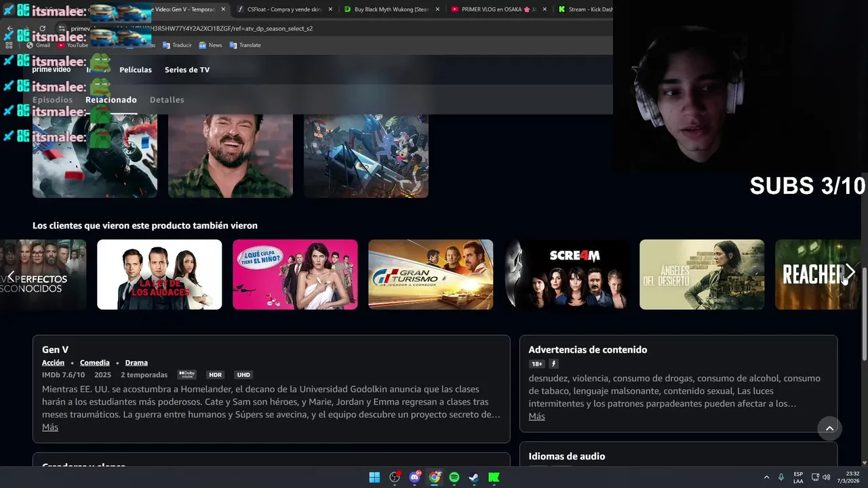This screenshot has width=868, height=488.
Task: Close the Buy Black Myth Wukong tab
Action: (x=437, y=9)
